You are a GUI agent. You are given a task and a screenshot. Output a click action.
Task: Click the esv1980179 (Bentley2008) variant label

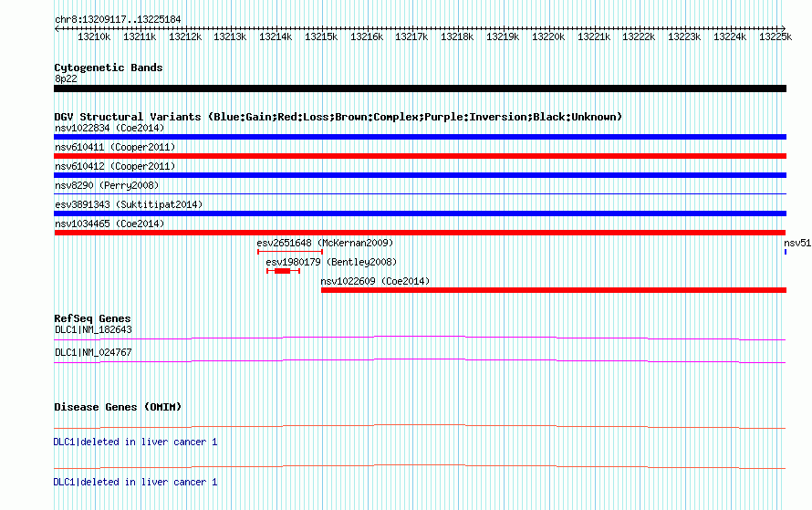point(331,262)
